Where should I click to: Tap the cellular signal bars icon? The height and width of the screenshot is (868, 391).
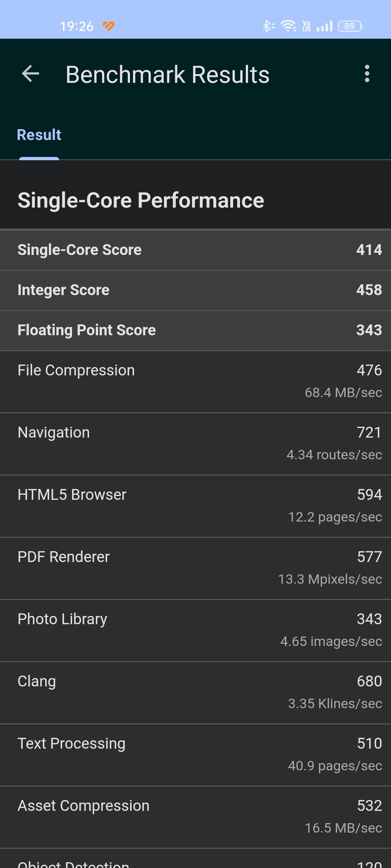325,26
